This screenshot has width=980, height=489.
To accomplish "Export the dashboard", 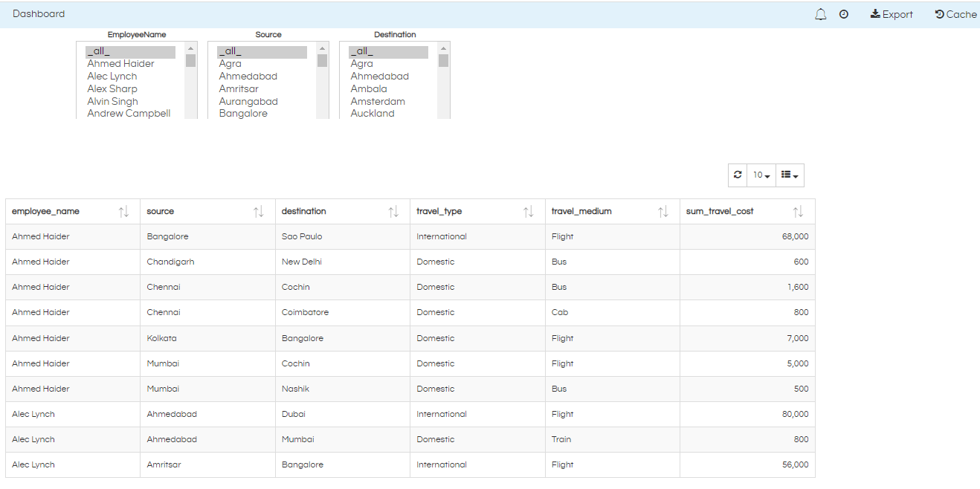I will pyautogui.click(x=892, y=14).
